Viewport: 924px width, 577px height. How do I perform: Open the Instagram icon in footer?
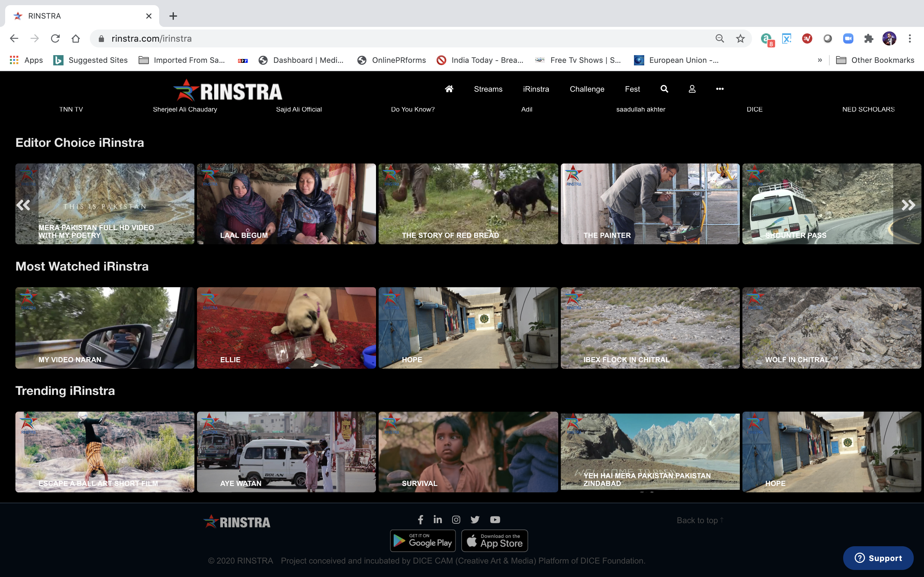pos(456,519)
